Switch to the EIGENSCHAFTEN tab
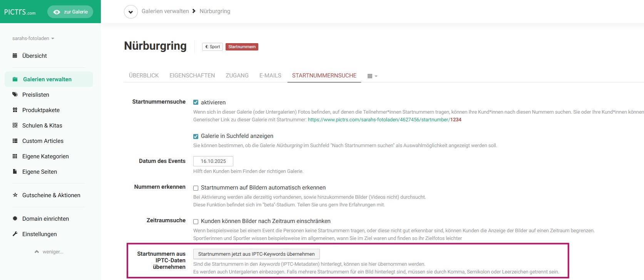Screen dimensions: 644x280 coord(192,75)
